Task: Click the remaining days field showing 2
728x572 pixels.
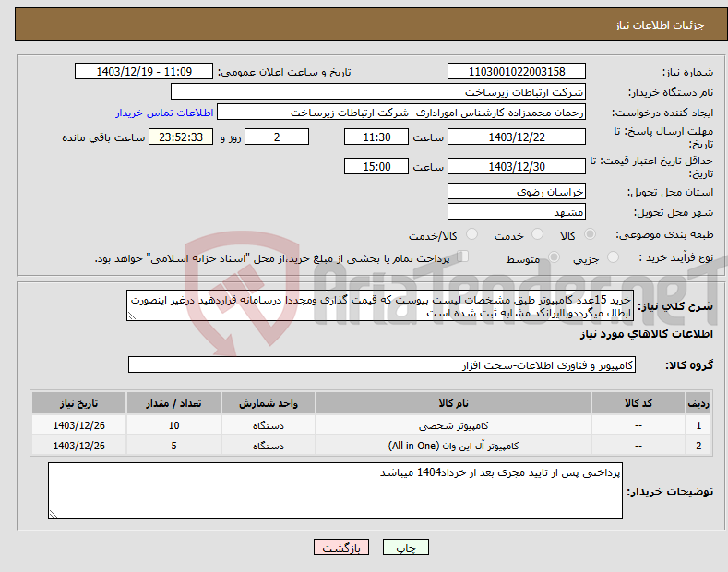Action: click(277, 137)
